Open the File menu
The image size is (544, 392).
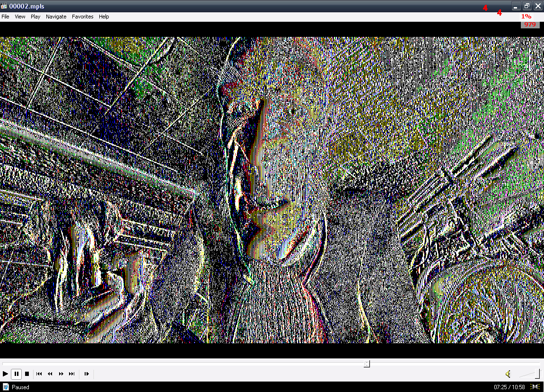tap(5, 17)
